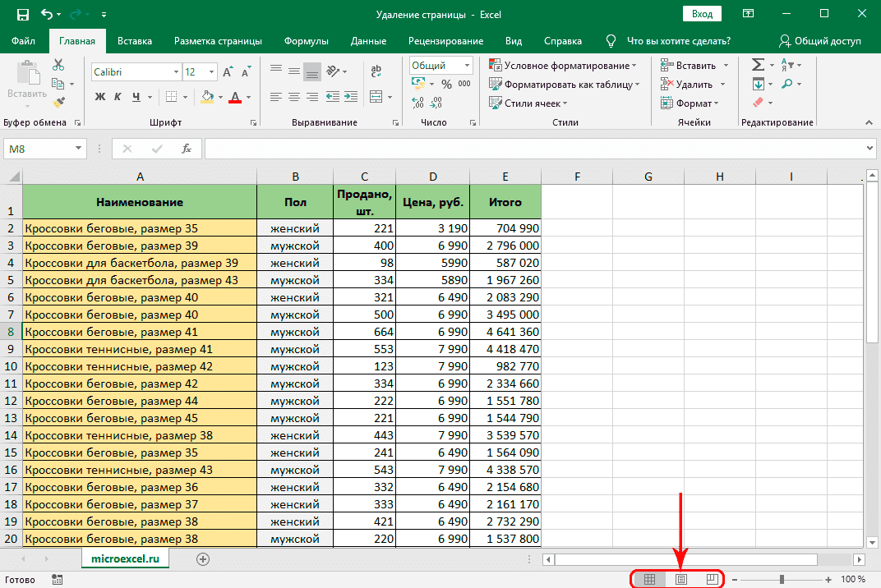Open the Вставка ribbon tab
The image size is (881, 588).
pyautogui.click(x=135, y=41)
